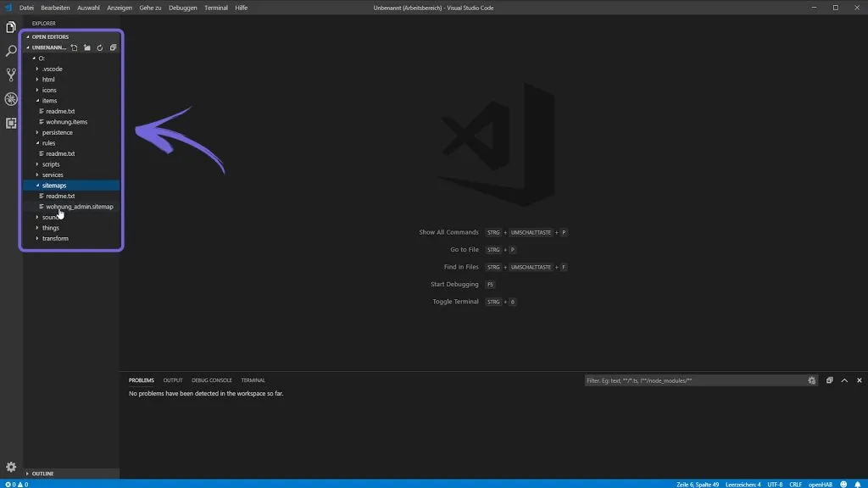
Task: Click the Refresh Explorer icon
Action: pyautogui.click(x=100, y=47)
